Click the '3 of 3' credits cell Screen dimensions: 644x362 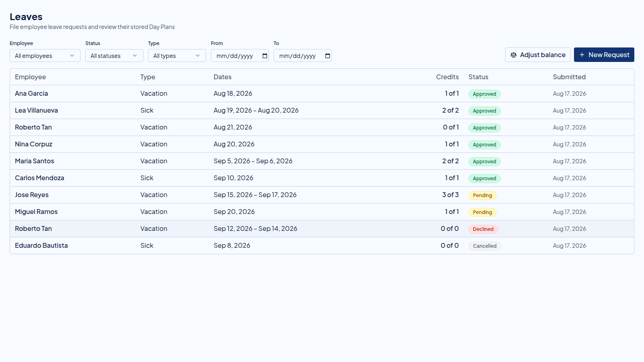[450, 195]
